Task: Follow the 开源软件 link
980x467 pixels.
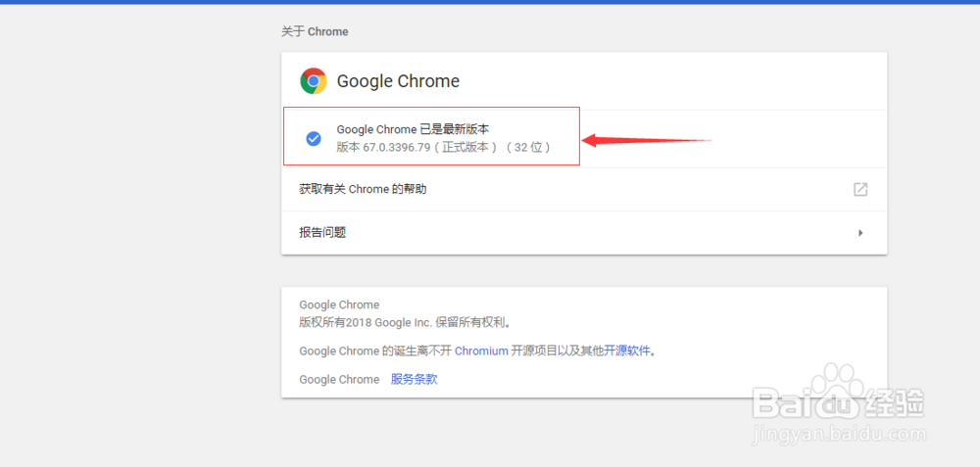Action: coord(627,350)
